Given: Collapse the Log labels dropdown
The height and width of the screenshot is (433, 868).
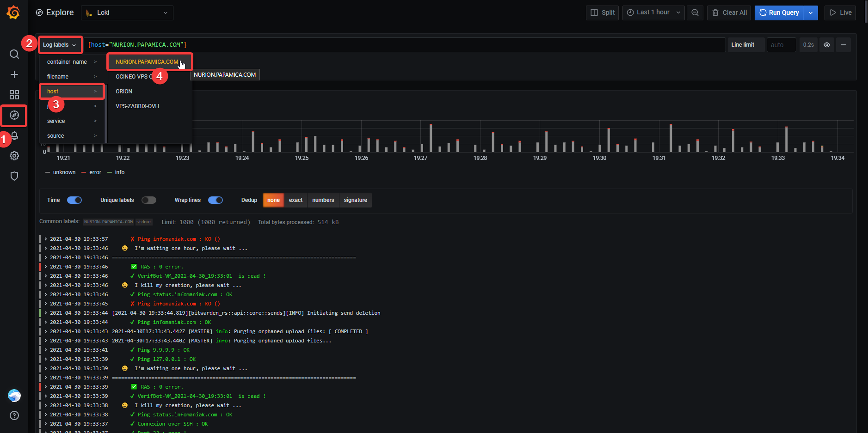Looking at the screenshot, I should (60, 45).
